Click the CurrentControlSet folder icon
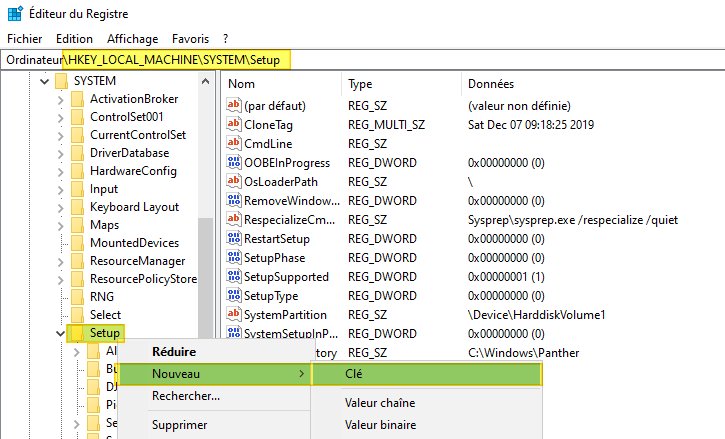 pyautogui.click(x=78, y=135)
